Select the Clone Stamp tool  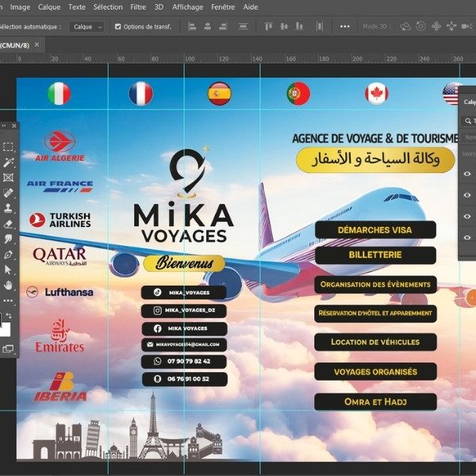point(9,208)
